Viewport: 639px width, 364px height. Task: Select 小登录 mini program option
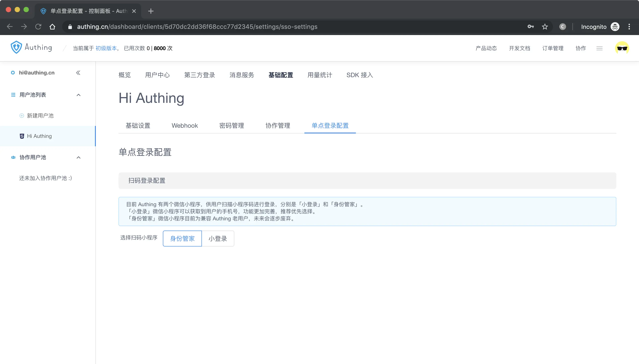(x=218, y=239)
